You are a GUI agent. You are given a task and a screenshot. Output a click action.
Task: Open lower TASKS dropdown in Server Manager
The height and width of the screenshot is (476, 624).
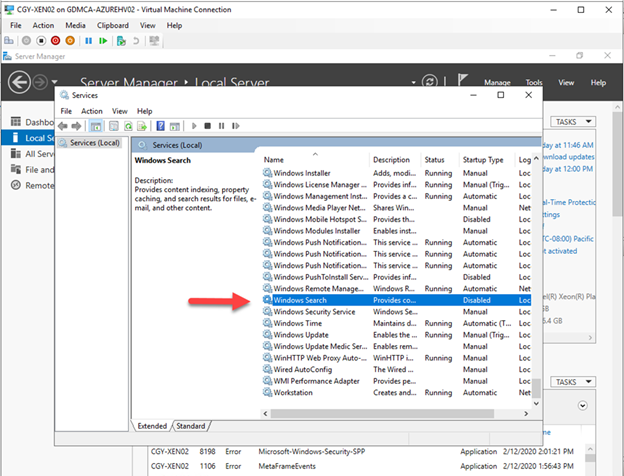pos(573,382)
